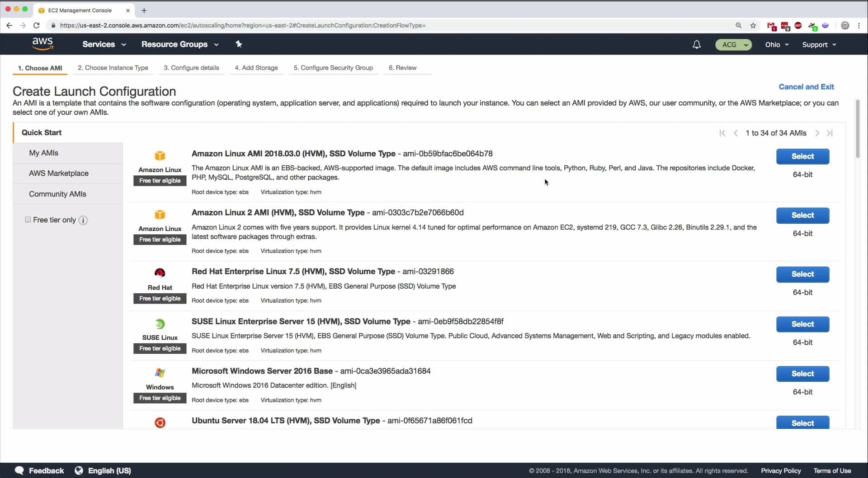Open the Terms of Use link
The width and height of the screenshot is (868, 478).
pyautogui.click(x=832, y=471)
